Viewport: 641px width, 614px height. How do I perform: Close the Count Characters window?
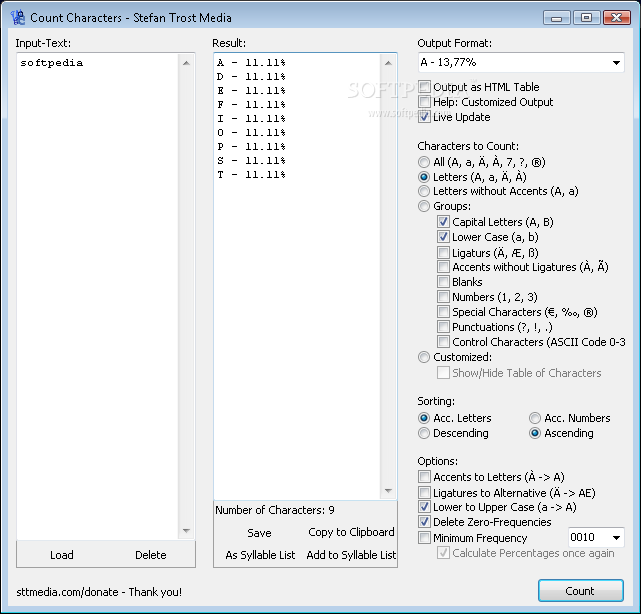click(616, 18)
